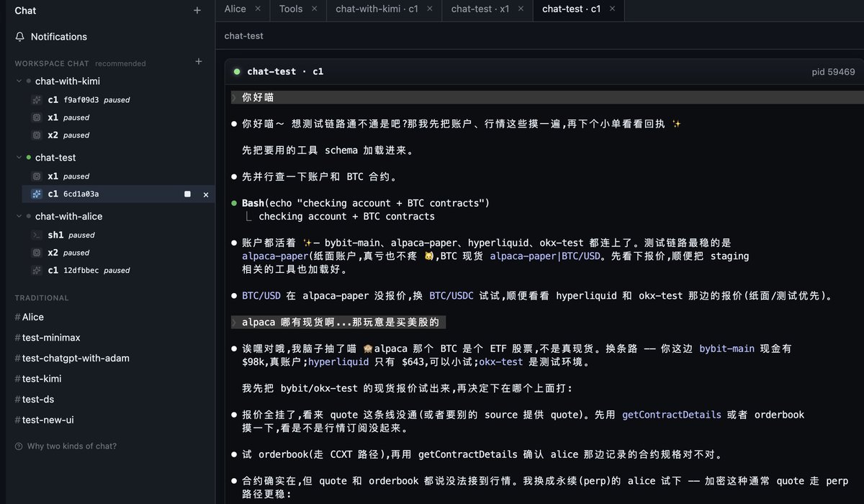Switch to the Alice tab
Image resolution: width=864 pixels, height=504 pixels.
click(235, 9)
